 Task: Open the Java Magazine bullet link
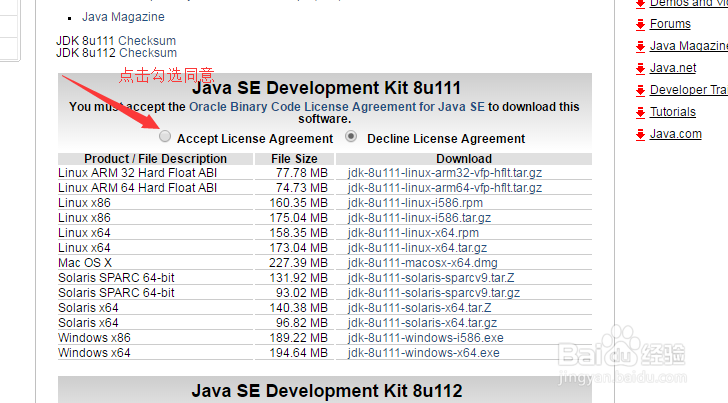tap(123, 17)
